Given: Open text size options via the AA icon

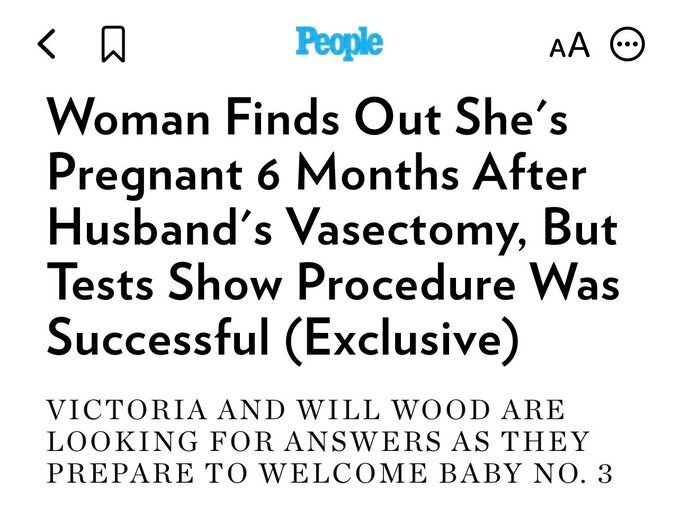Looking at the screenshot, I should (569, 45).
